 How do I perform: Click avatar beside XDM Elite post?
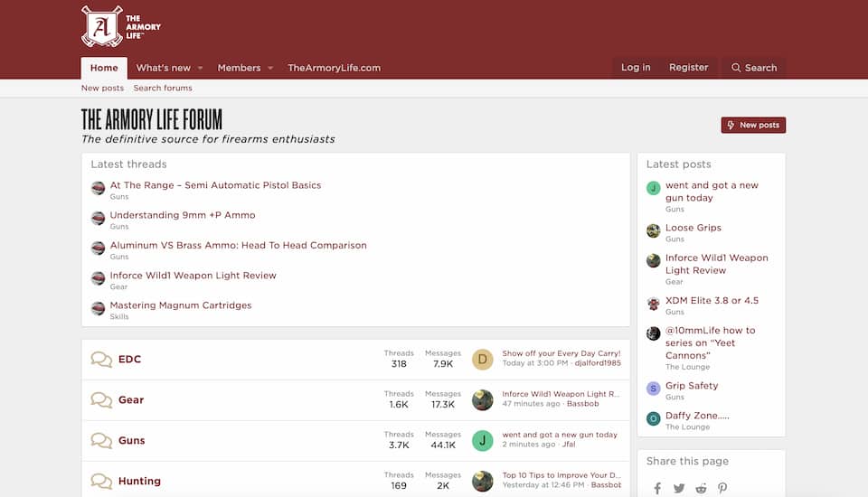tap(653, 304)
